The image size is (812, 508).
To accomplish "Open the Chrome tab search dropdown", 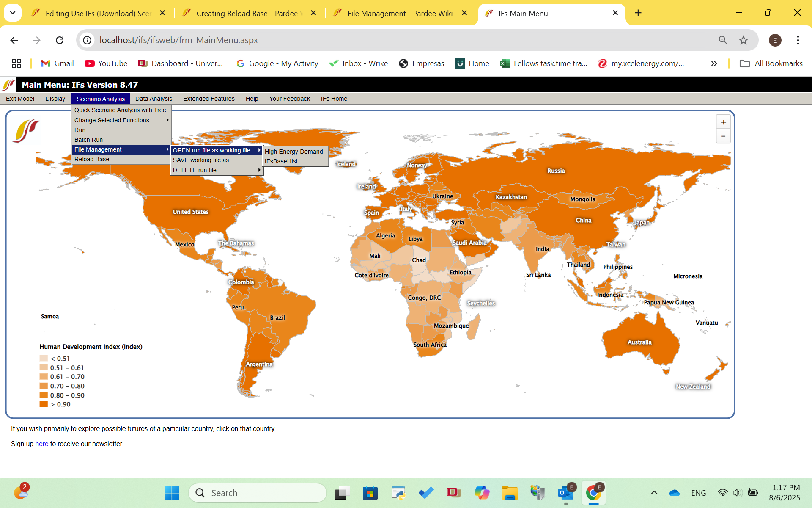I will [13, 13].
